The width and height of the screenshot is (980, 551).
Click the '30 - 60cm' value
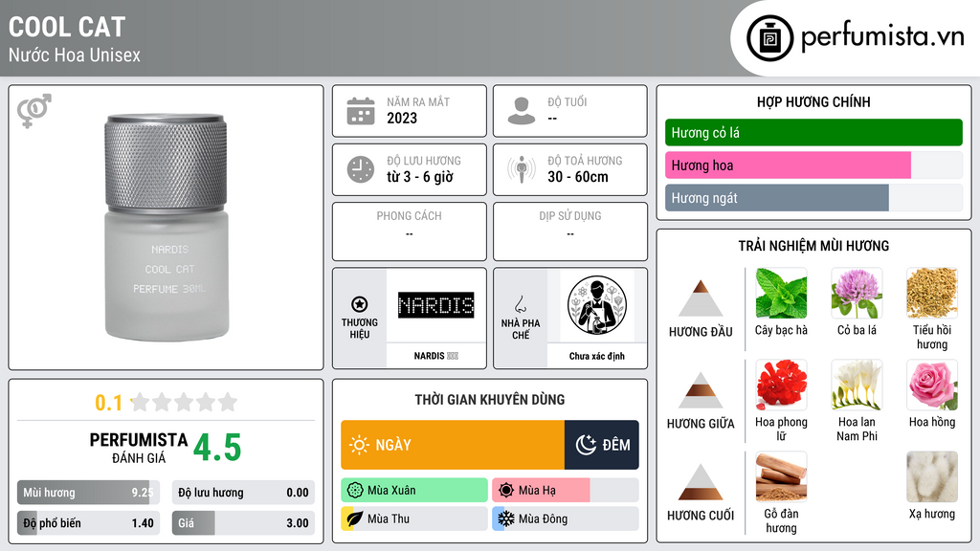[578, 177]
